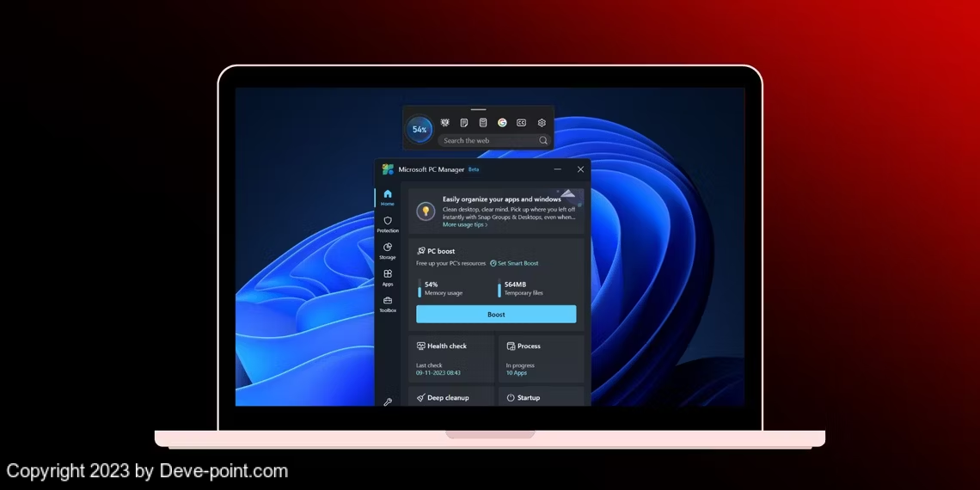Viewport: 980px width, 490px height.
Task: Click the blue Boost button
Action: pyautogui.click(x=496, y=315)
